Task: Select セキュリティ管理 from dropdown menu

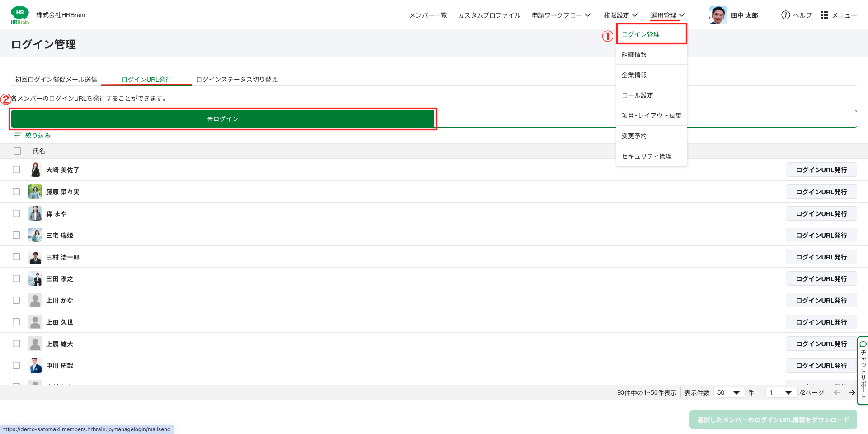Action: coord(651,156)
